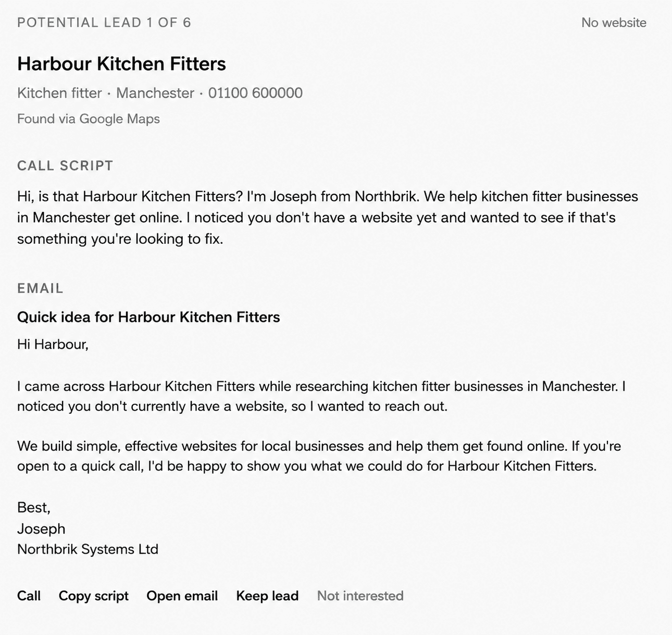Click the call script paragraph text
This screenshot has width=672, height=635.
coord(328,217)
